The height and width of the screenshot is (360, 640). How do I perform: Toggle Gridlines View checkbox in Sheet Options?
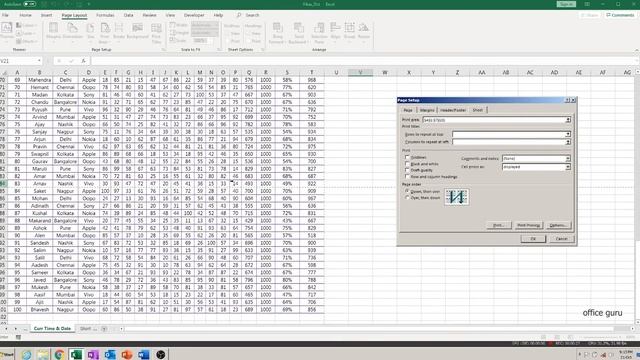pos(227,34)
